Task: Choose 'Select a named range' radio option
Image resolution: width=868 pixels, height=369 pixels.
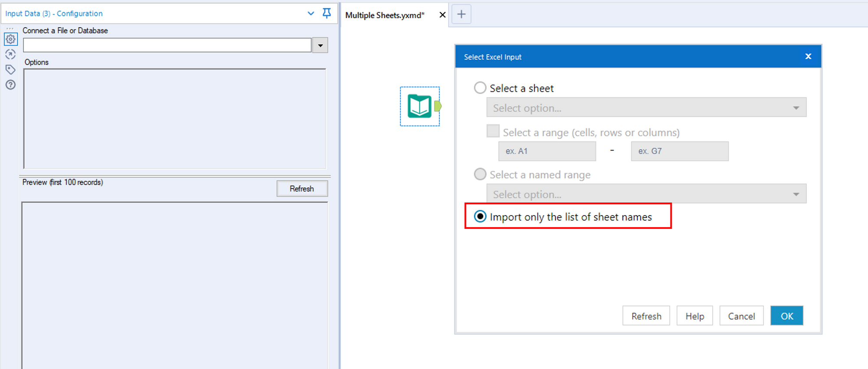Action: click(x=480, y=174)
